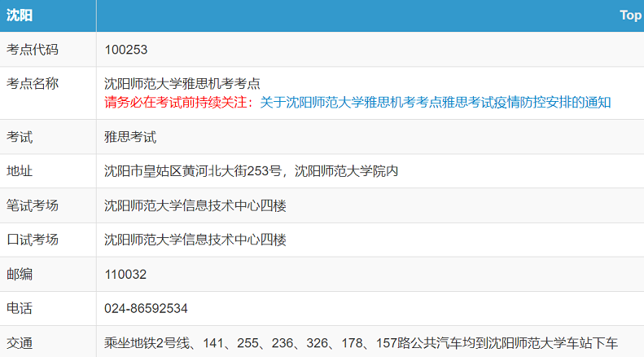This screenshot has width=644, height=357.
Task: Select the 沈阳 header title
Action: (x=20, y=15)
